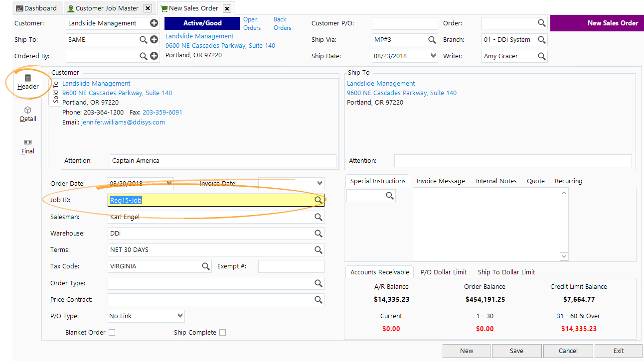Switch to the Invoice Message tab
The width and height of the screenshot is (644, 361).
tap(441, 181)
